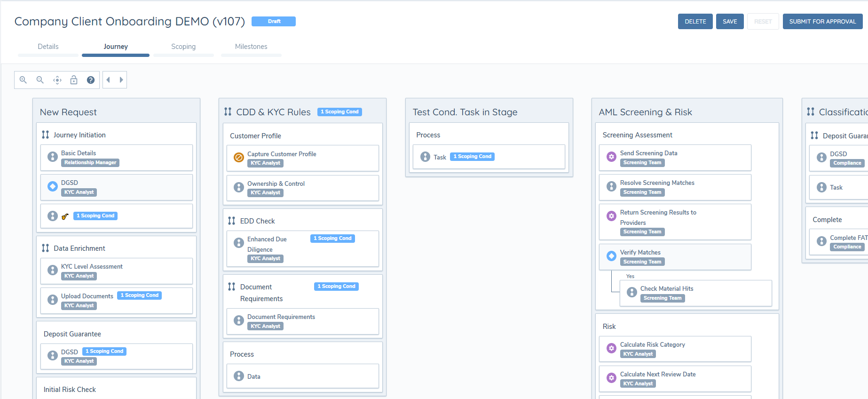This screenshot has height=399, width=868.
Task: Click the AML Screening & Risk stage title
Action: (645, 112)
